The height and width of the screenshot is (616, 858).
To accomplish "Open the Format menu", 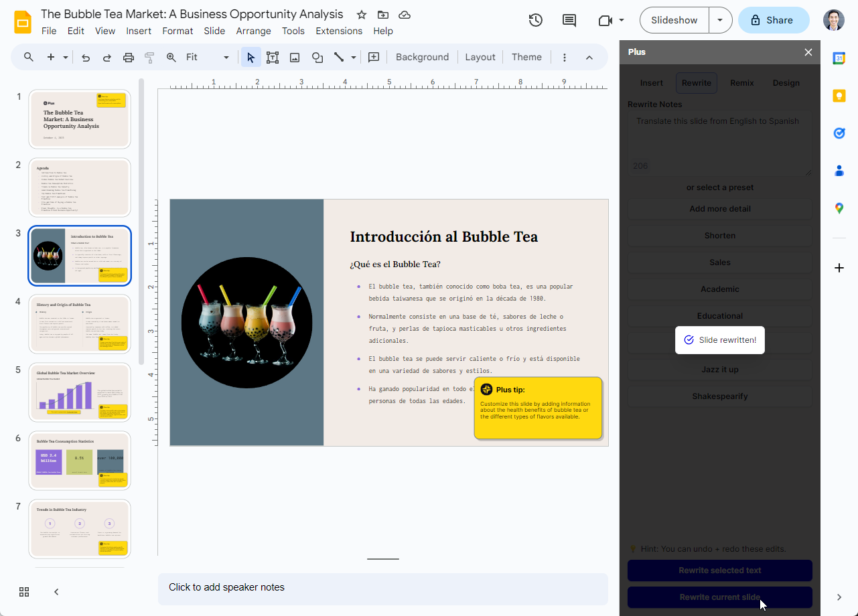I will click(x=177, y=31).
